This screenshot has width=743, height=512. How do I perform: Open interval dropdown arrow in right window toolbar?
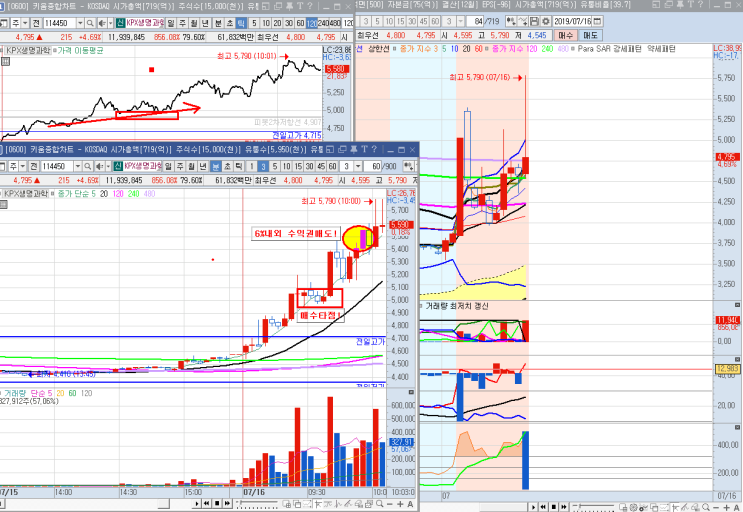click(x=461, y=22)
